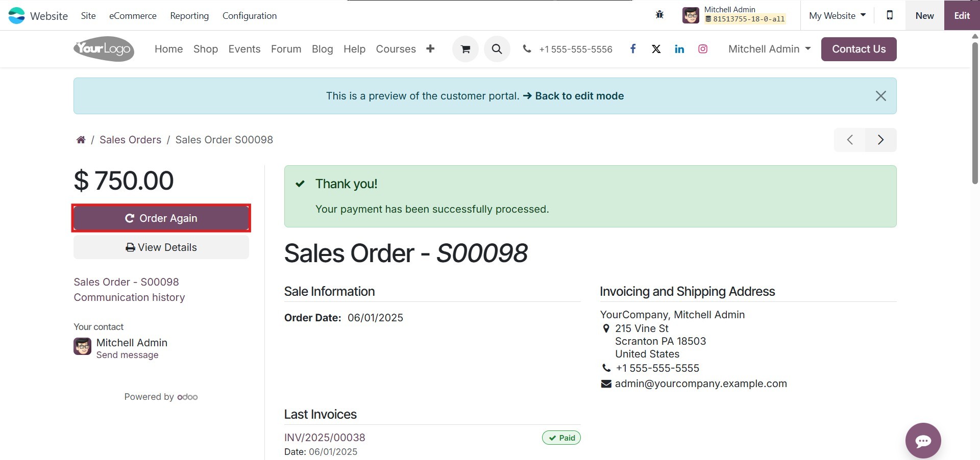Add a menu item with plus icon
The height and width of the screenshot is (460, 980).
(430, 49)
